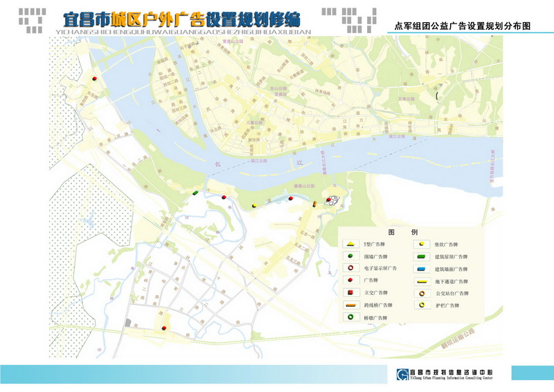Select the orange marker on the map
The height and width of the screenshot is (392, 554).
point(314,204)
